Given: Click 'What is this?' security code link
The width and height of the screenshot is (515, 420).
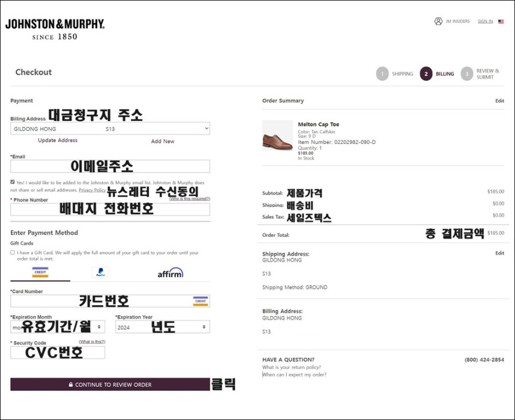Looking at the screenshot, I should (x=92, y=342).
